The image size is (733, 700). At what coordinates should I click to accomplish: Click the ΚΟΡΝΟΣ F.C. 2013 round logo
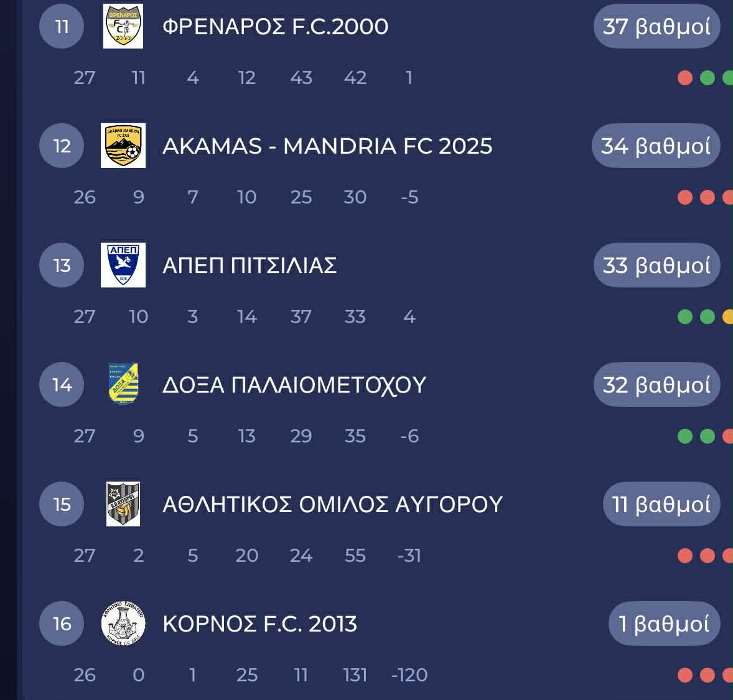click(123, 623)
